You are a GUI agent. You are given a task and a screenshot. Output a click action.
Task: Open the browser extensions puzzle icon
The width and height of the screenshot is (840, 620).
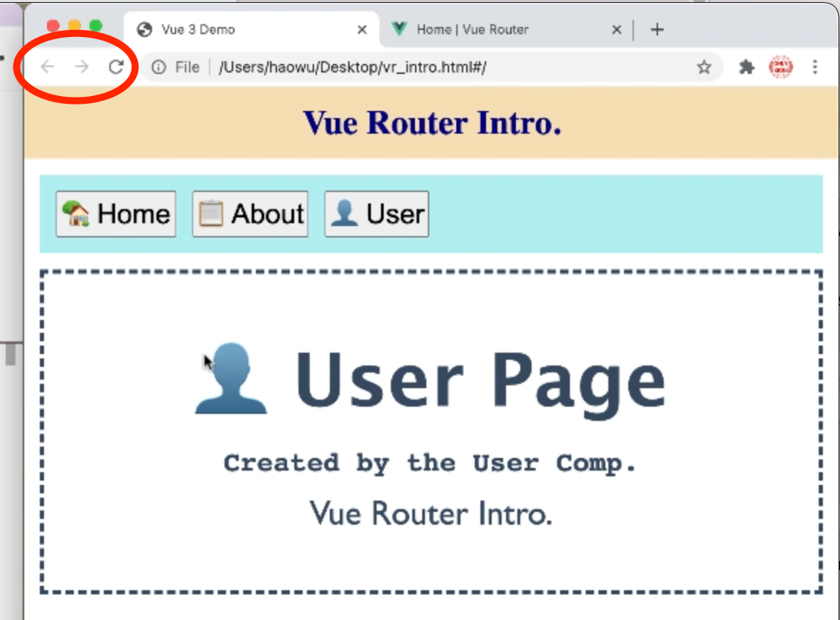pos(745,67)
